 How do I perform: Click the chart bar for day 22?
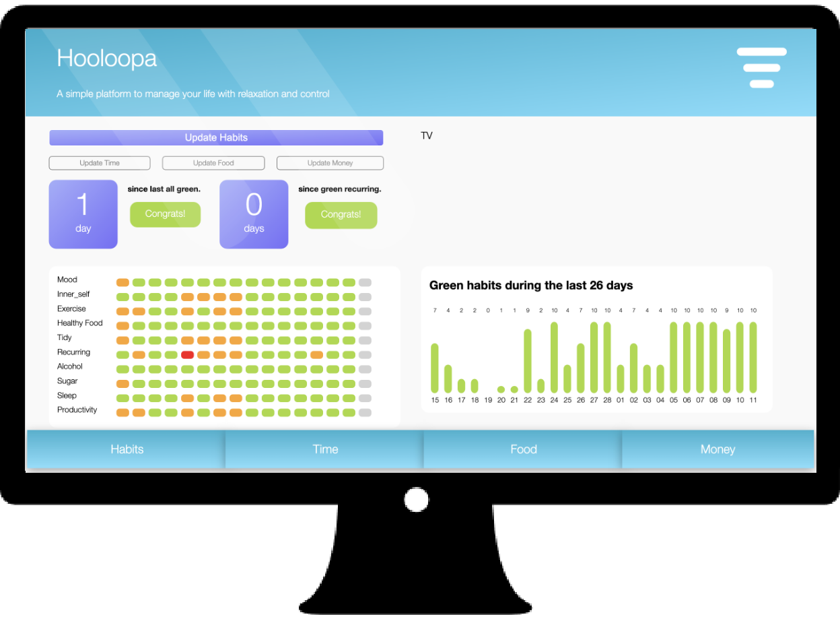528,361
